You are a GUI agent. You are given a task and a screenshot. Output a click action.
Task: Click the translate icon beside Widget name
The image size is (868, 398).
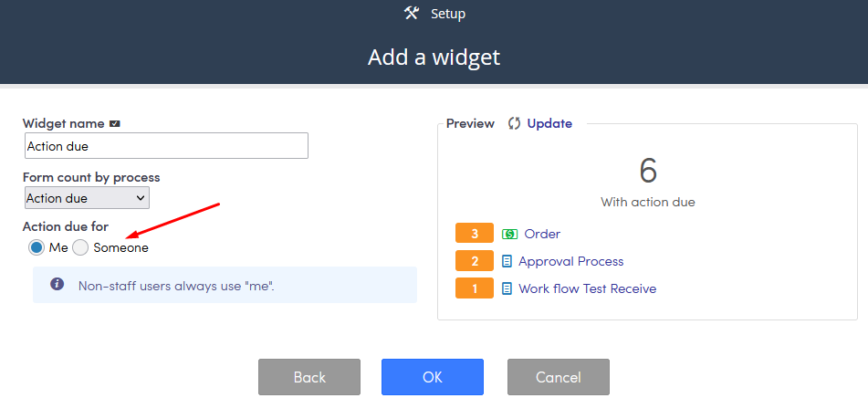tap(115, 123)
